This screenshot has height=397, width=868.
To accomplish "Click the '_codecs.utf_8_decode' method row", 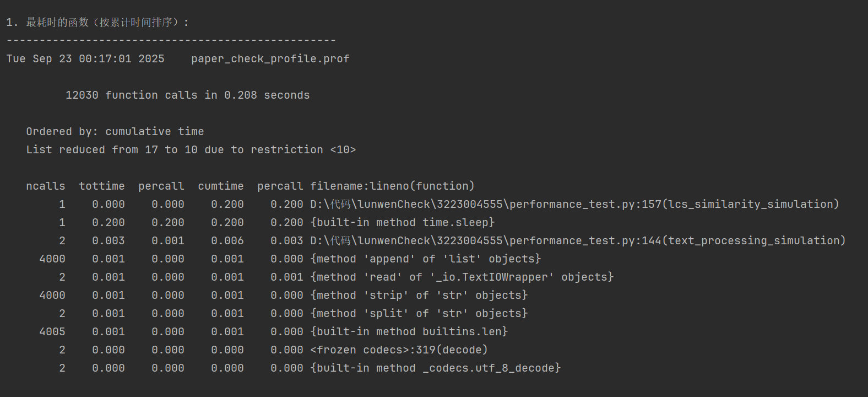I will 436,368.
